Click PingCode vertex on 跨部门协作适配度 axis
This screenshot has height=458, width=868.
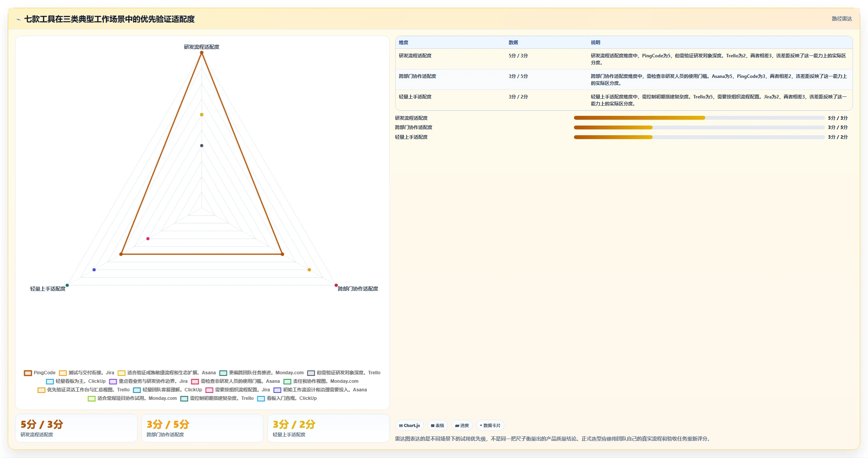click(282, 254)
